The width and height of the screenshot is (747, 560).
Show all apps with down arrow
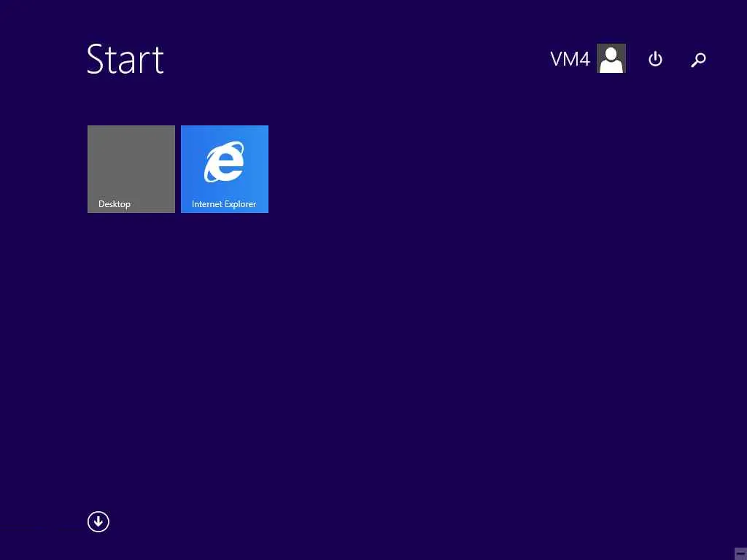tap(98, 521)
